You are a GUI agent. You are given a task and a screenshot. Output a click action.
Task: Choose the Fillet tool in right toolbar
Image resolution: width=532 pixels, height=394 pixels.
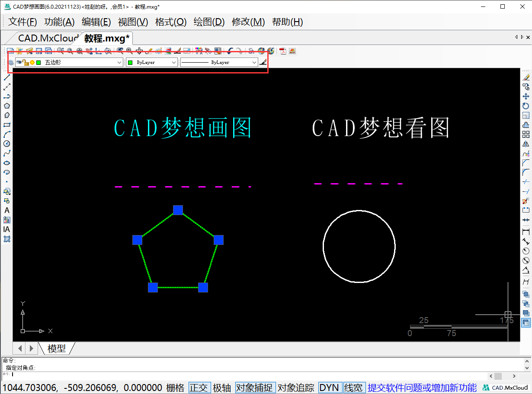526,172
